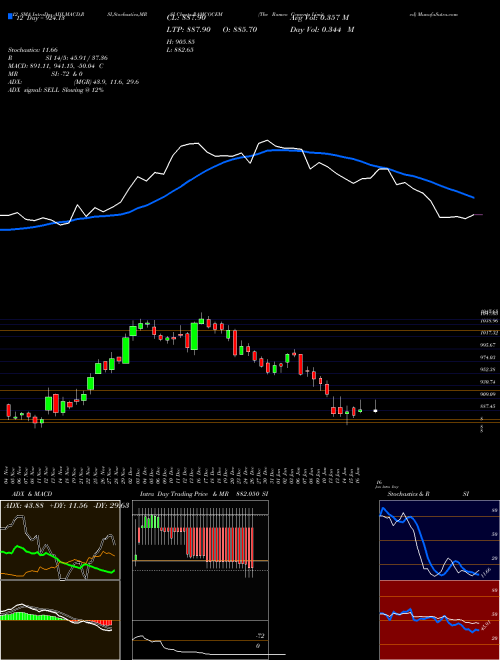The height and width of the screenshot is (660, 500).
Task: Click the '-72' label in MR panel
Action: pyautogui.click(x=260, y=636)
